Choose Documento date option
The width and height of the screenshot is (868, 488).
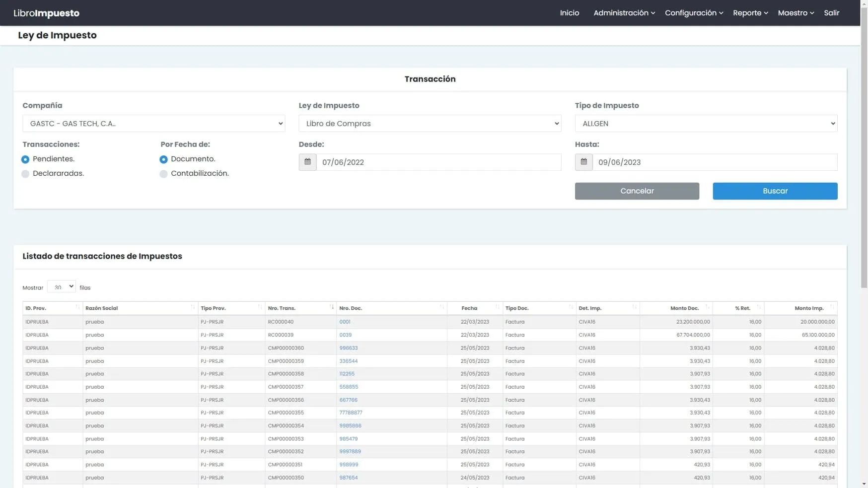coord(163,159)
